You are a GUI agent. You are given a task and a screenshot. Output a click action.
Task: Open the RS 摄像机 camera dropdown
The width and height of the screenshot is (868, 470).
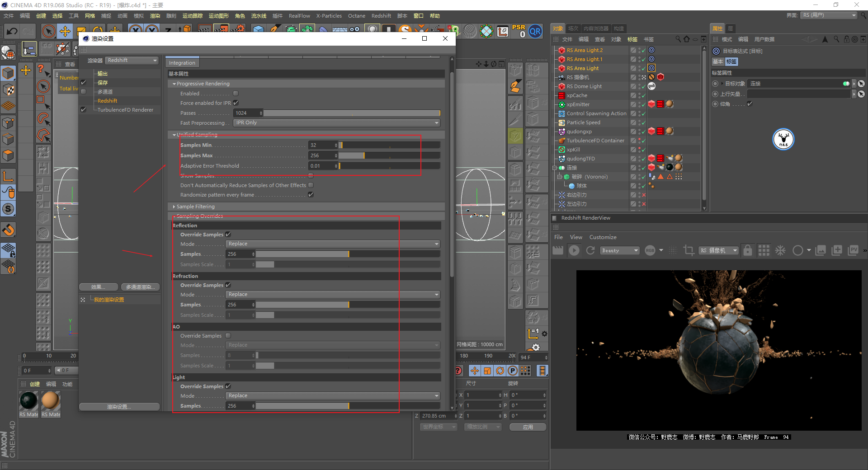pos(718,250)
